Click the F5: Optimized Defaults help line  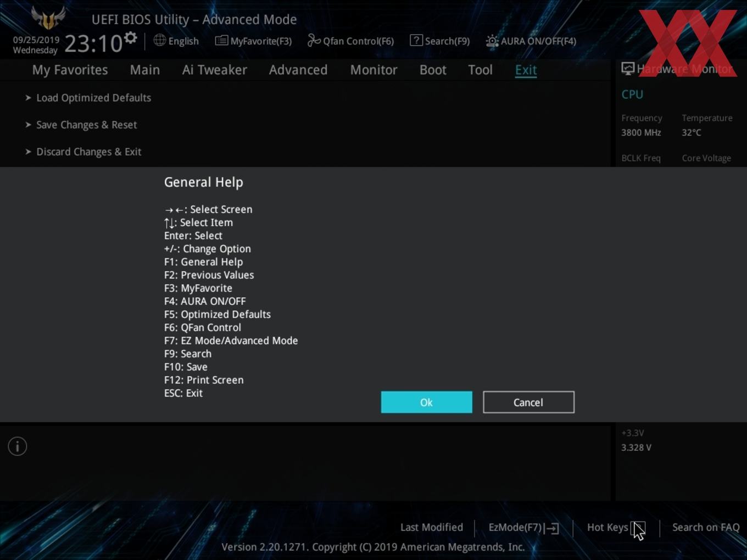coord(218,314)
